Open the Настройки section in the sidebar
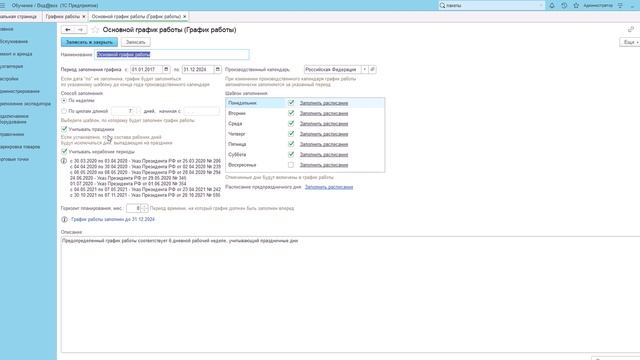The width and height of the screenshot is (640, 360). point(9,79)
